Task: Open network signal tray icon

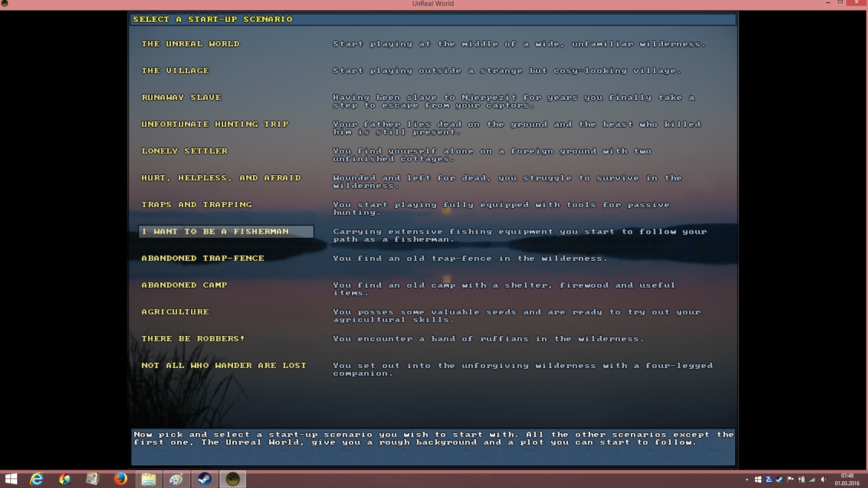Action: [812, 479]
